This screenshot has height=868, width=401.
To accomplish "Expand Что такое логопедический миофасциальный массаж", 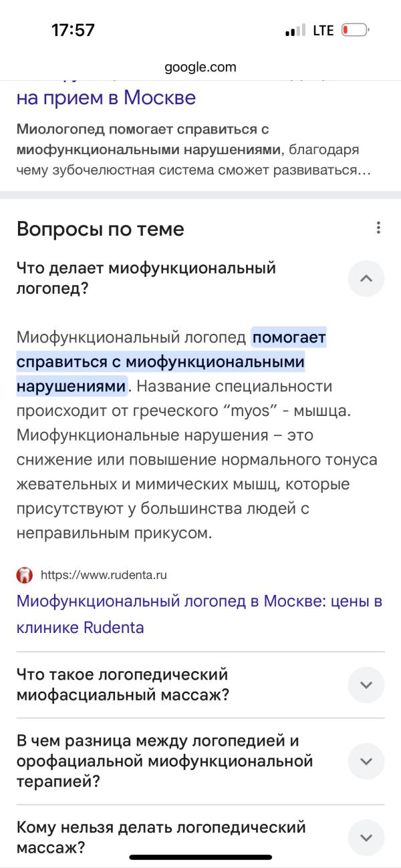I will [366, 685].
